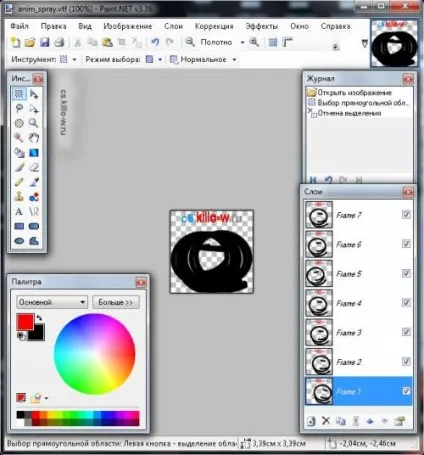Click the Zoom In magnifier in the toolbar

tap(254, 42)
